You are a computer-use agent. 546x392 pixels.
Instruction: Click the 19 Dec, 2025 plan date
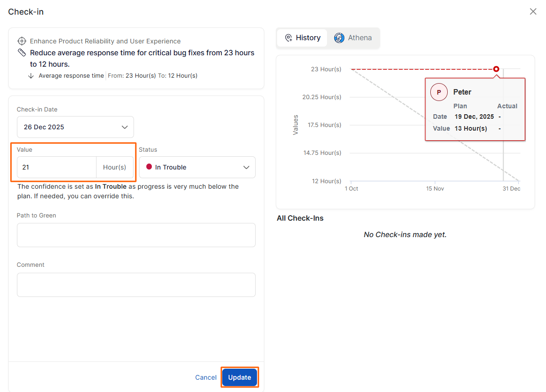click(x=474, y=117)
